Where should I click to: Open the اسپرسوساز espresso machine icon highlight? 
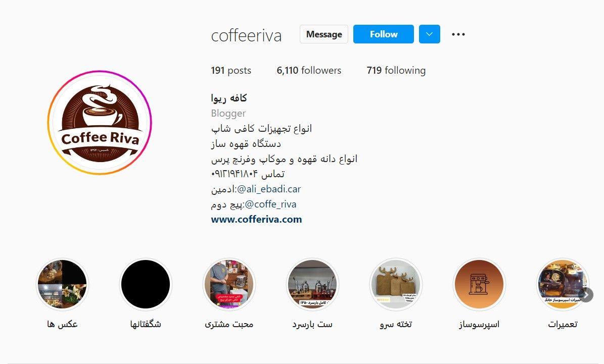tap(479, 284)
